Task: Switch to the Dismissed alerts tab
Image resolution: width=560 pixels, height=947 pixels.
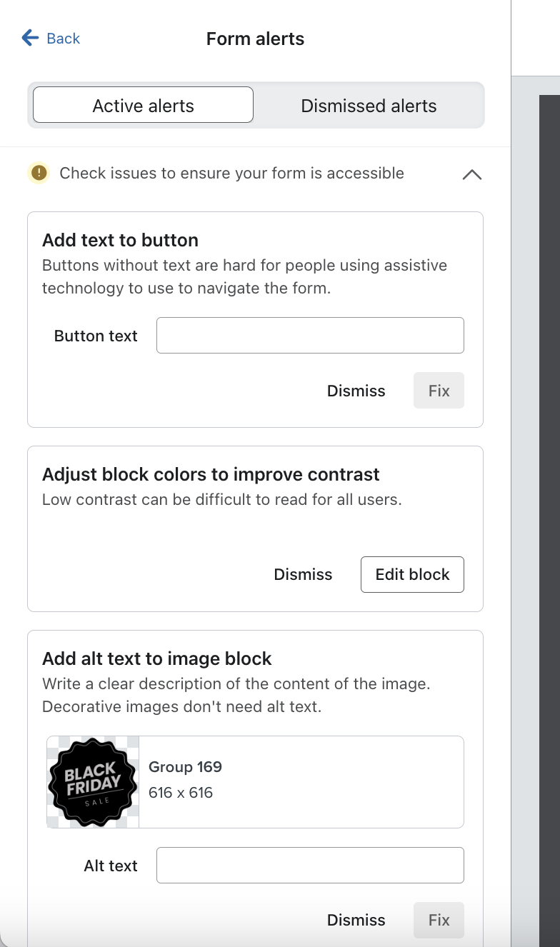Action: tap(369, 105)
